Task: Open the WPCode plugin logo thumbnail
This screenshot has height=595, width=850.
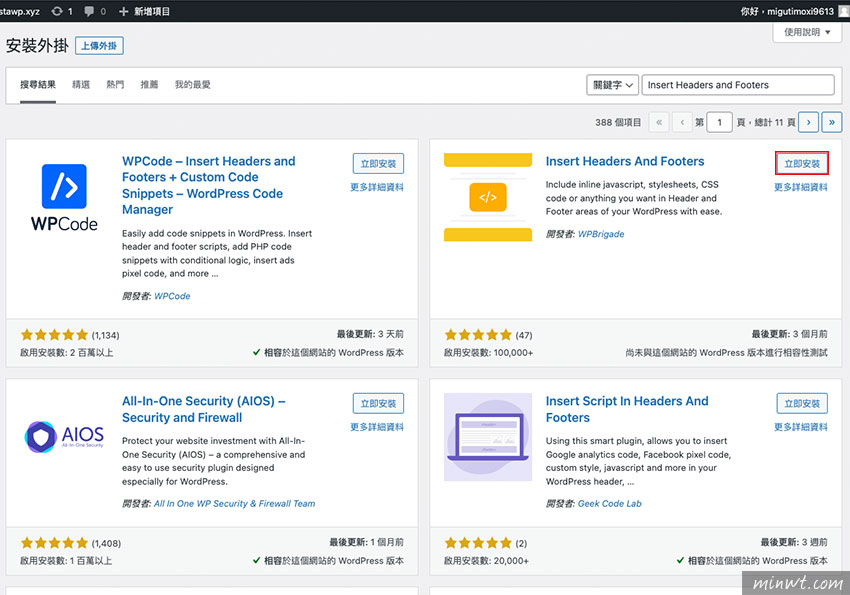Action: click(64, 198)
